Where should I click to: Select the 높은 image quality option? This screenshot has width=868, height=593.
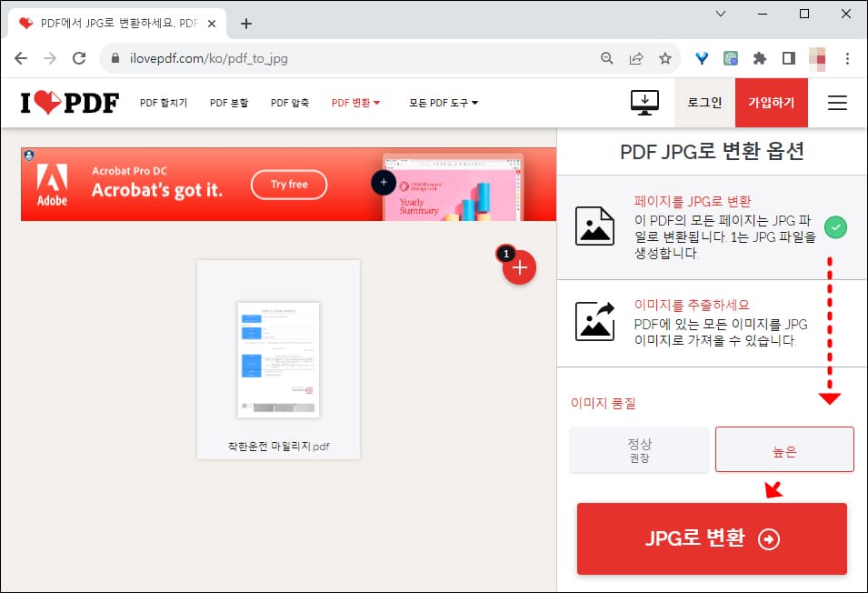(784, 449)
